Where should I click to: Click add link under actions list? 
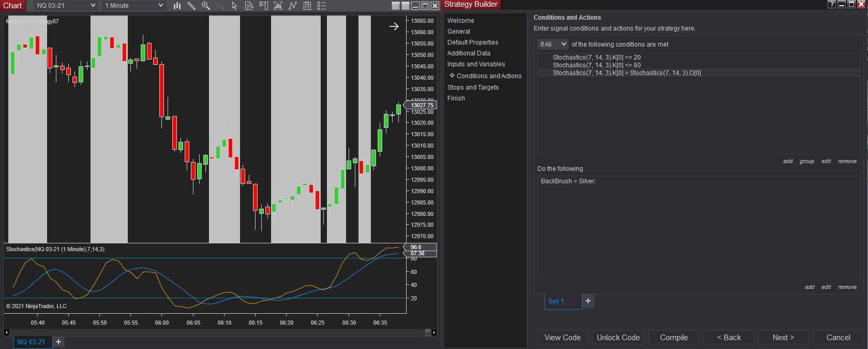(x=810, y=287)
